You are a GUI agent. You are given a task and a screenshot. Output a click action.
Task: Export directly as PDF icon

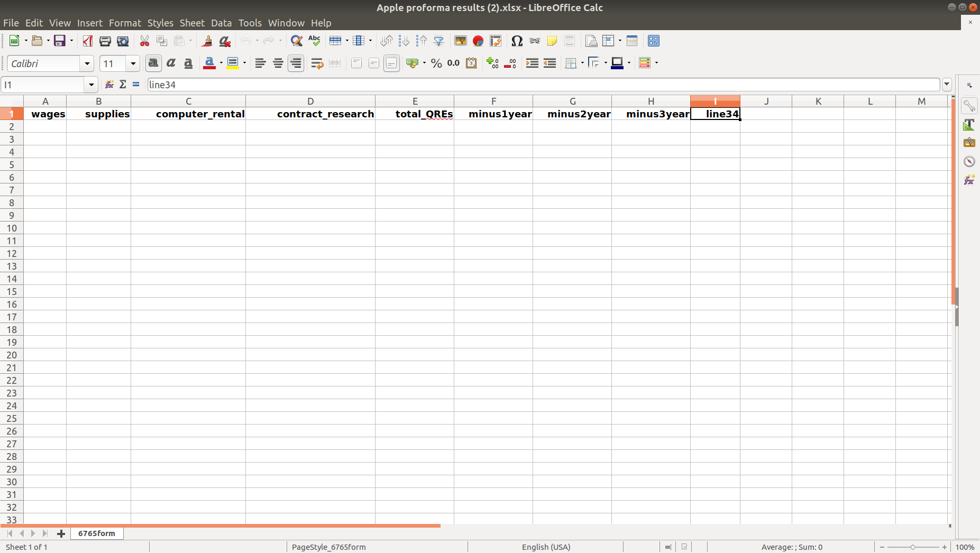[88, 41]
